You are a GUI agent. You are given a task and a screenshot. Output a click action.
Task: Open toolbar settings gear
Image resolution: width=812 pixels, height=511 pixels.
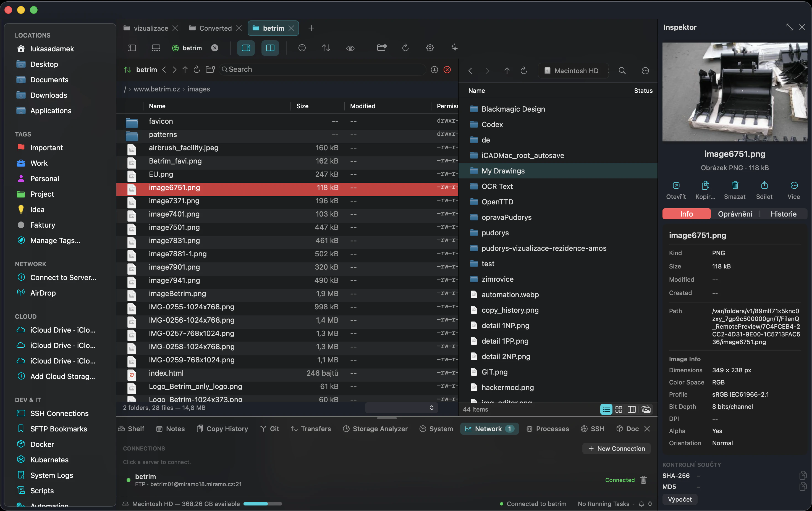[429, 48]
